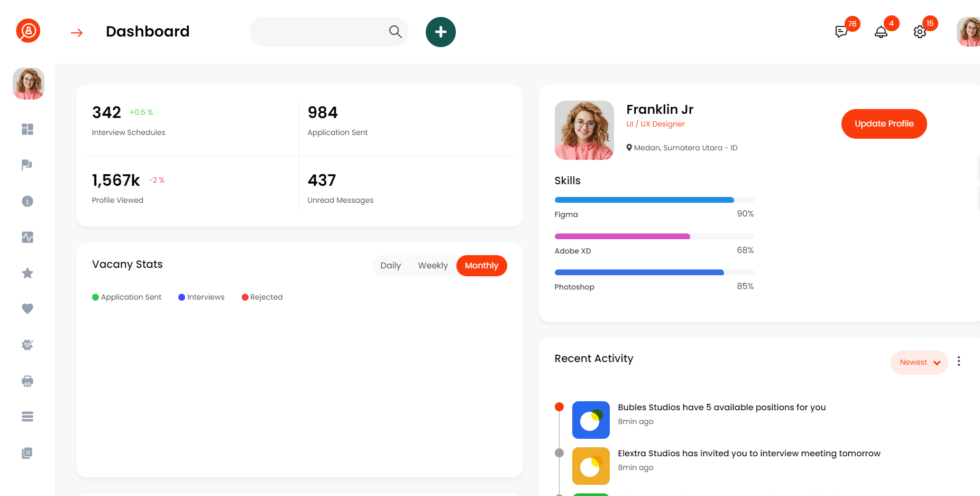The image size is (980, 496).
Task: Open the star sidebar icon
Action: pyautogui.click(x=28, y=273)
